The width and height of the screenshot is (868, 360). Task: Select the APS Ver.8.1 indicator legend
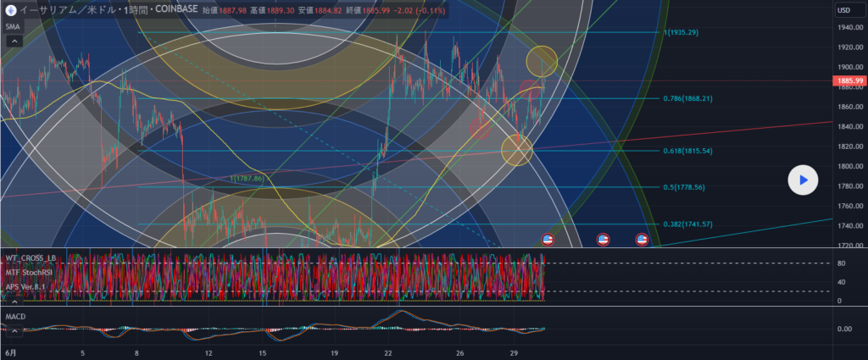tap(26, 285)
